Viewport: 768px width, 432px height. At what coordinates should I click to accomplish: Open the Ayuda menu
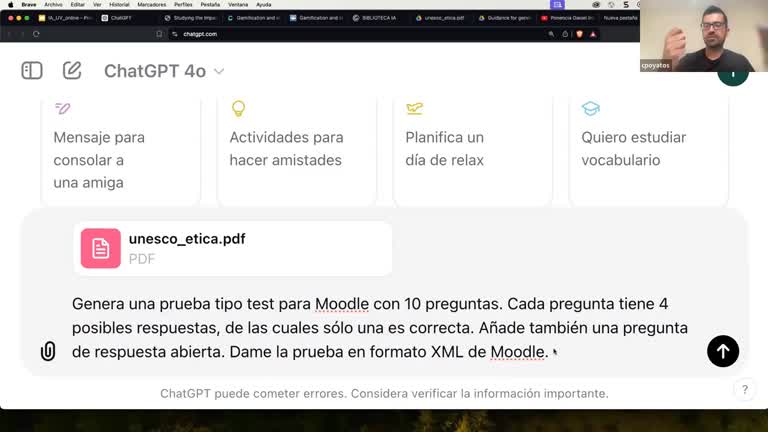tap(264, 4)
